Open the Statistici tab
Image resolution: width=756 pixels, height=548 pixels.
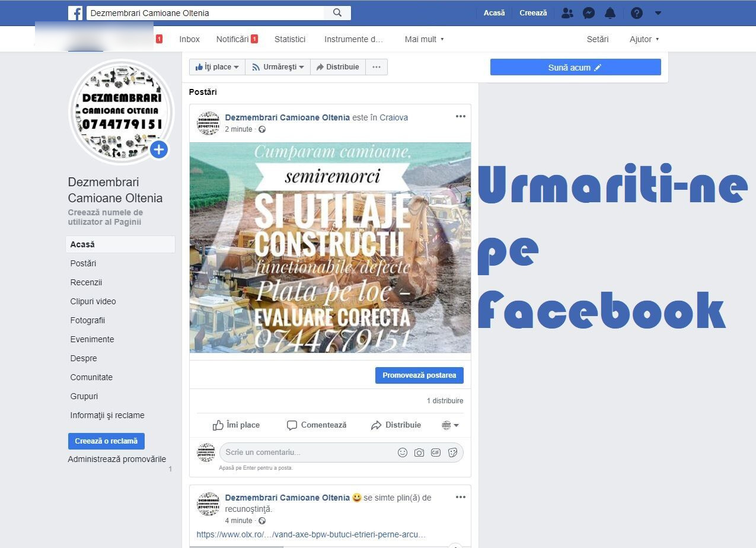pos(290,39)
